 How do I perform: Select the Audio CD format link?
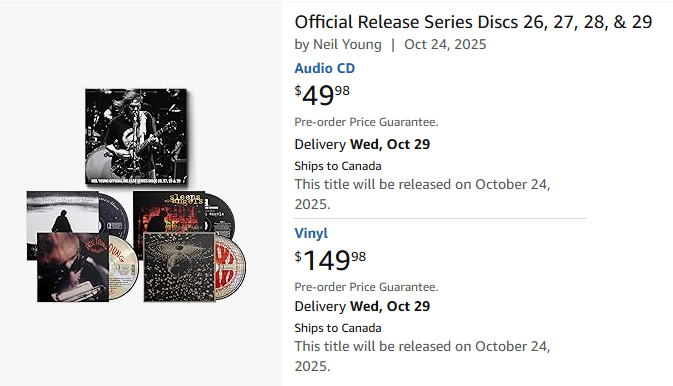coord(324,68)
